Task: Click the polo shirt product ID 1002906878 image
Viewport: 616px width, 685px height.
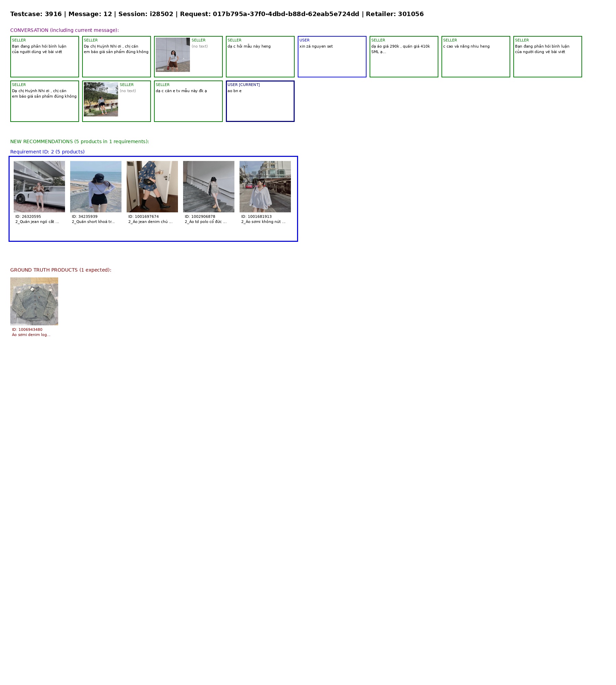Action: coord(209,187)
